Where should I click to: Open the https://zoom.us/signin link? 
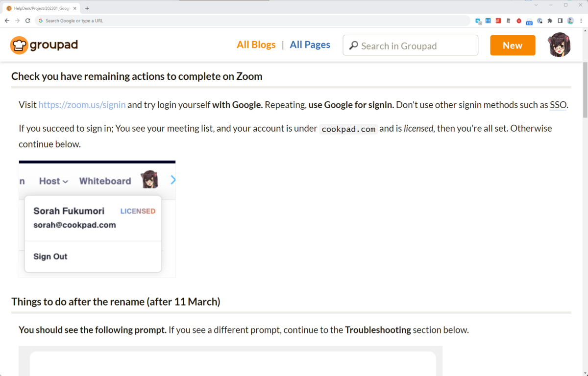[x=82, y=105]
